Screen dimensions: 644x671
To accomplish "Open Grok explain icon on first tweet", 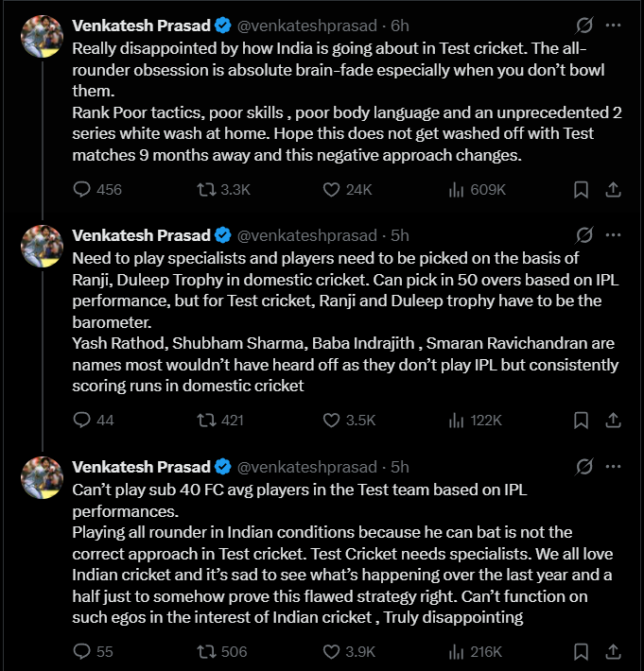I will click(584, 26).
